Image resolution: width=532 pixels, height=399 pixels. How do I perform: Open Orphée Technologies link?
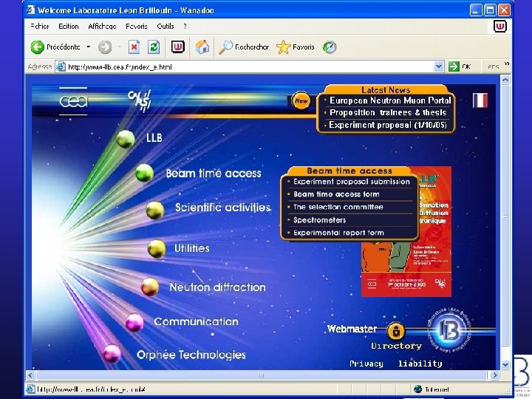point(191,355)
